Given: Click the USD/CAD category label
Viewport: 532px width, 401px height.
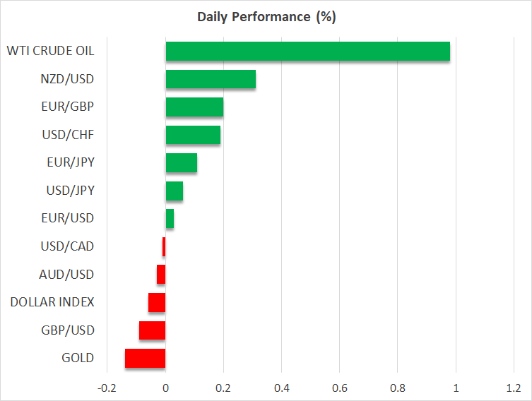Looking at the screenshot, I should pos(67,246).
